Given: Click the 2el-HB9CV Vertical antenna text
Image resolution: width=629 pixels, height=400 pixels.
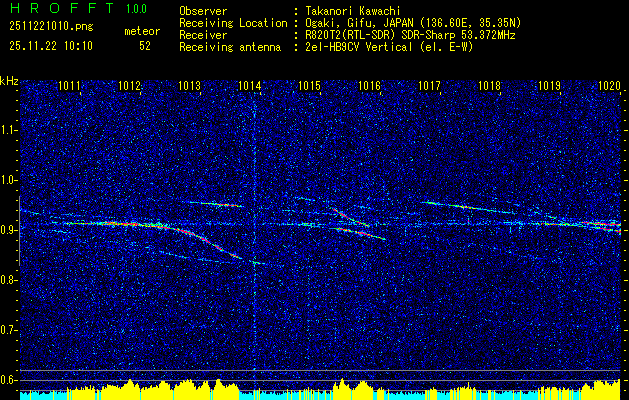Looking at the screenshot, I should click(389, 47).
